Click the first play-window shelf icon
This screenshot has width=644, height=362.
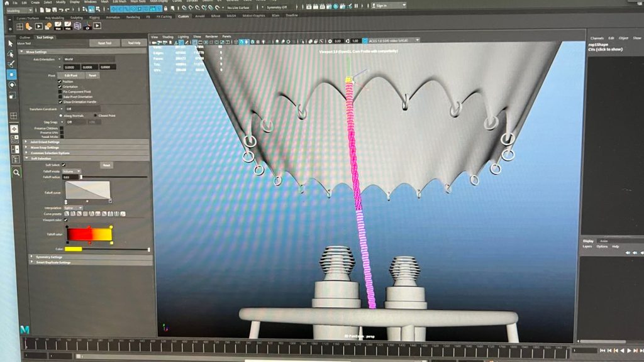point(38,26)
